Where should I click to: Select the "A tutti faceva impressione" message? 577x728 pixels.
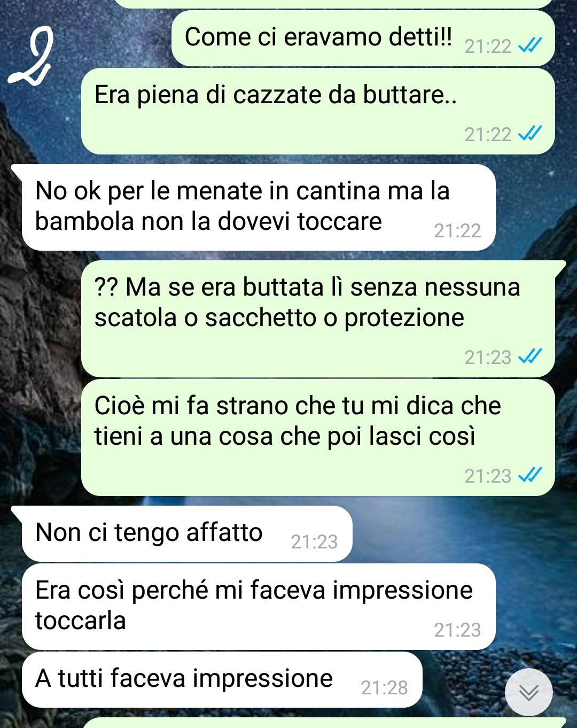click(222, 679)
